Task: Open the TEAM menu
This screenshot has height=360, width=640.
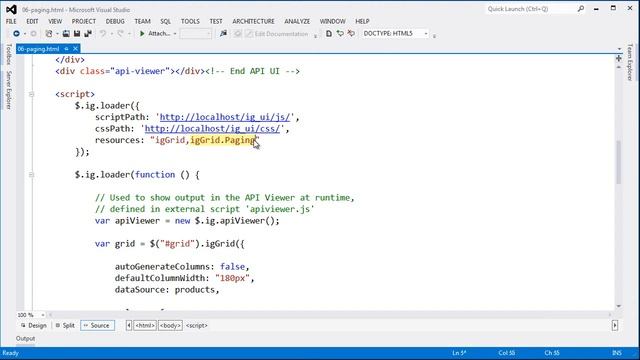Action: 142,21
